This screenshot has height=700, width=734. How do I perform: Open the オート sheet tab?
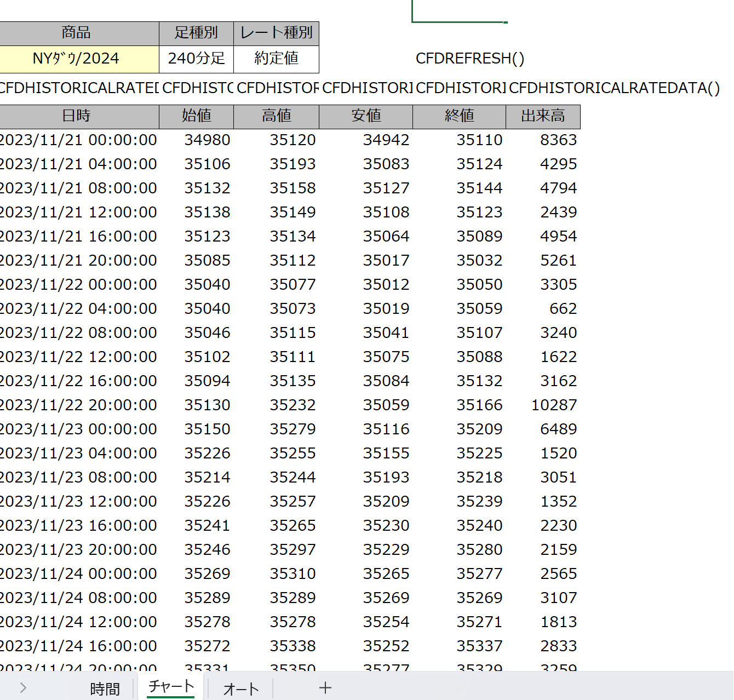click(240, 688)
